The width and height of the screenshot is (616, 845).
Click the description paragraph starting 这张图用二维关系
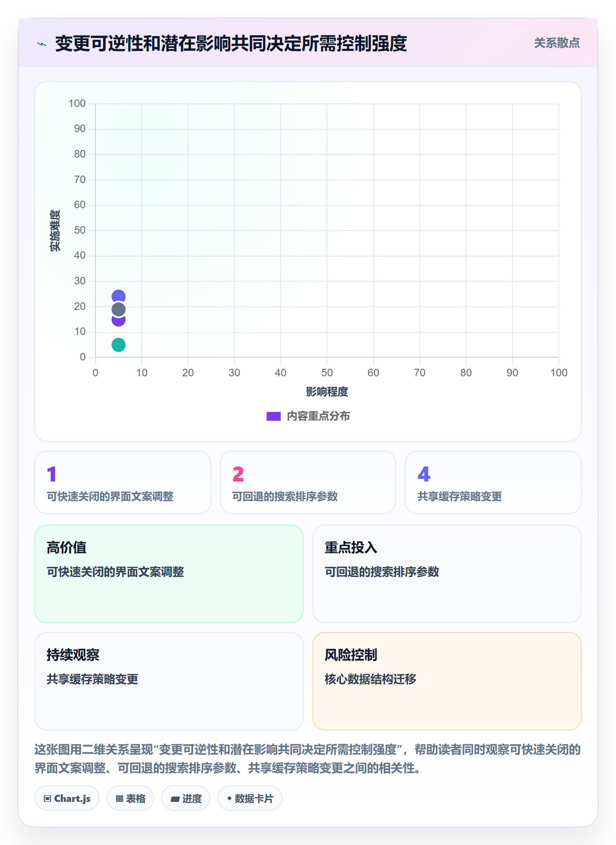click(x=308, y=759)
